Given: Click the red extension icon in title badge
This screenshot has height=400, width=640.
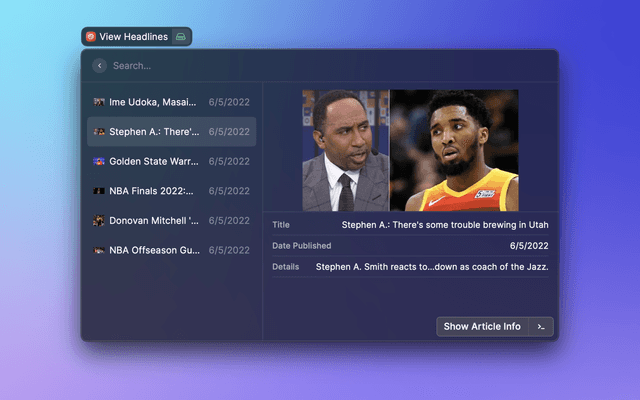Looking at the screenshot, I should 90,37.
